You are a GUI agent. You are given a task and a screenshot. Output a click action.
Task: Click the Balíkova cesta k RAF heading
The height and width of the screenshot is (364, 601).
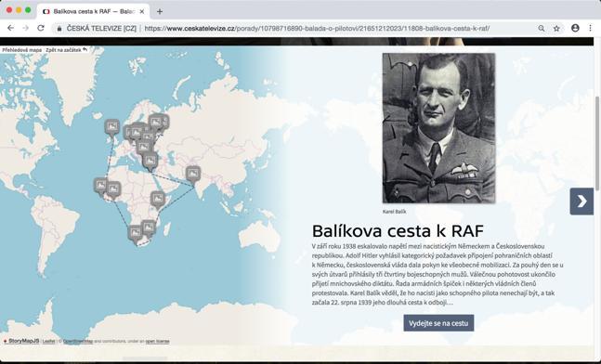click(x=398, y=230)
